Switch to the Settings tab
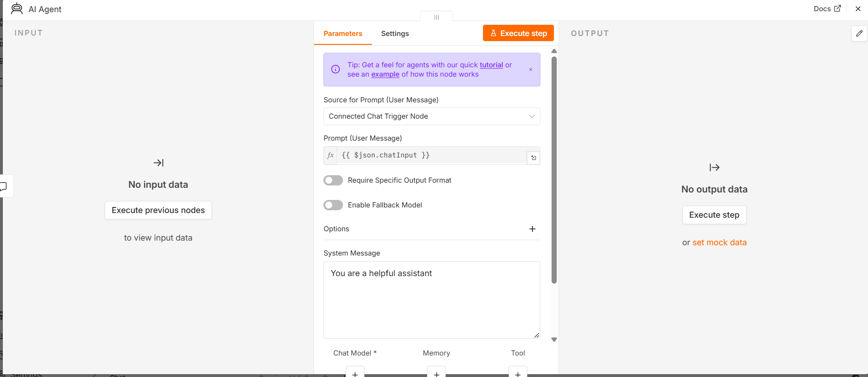The height and width of the screenshot is (377, 868). point(395,34)
